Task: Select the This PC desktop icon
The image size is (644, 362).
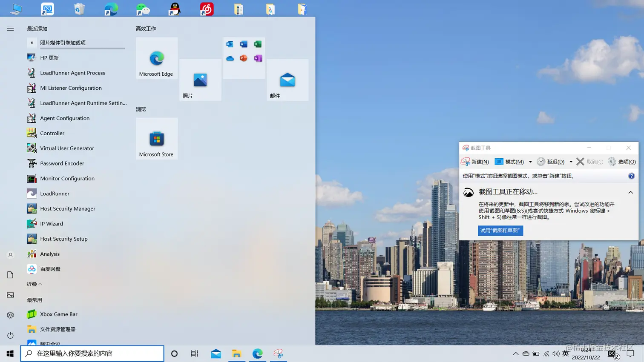Action: click(x=16, y=9)
